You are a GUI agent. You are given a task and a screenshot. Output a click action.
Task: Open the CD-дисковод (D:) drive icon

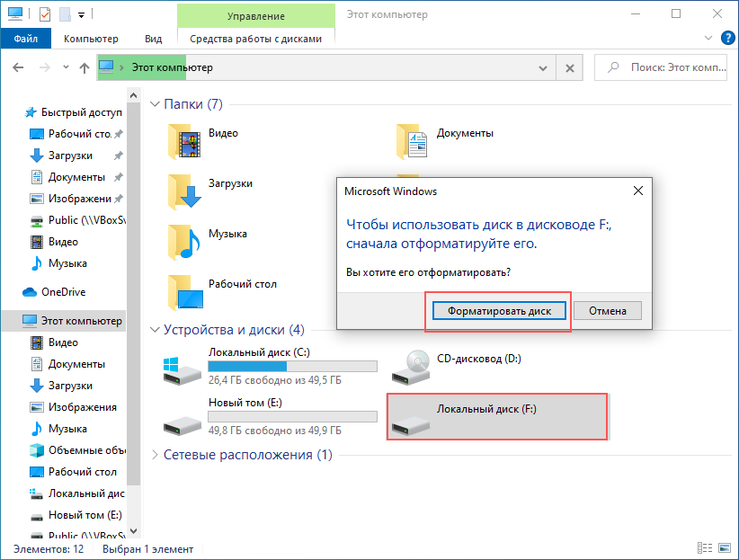[413, 366]
